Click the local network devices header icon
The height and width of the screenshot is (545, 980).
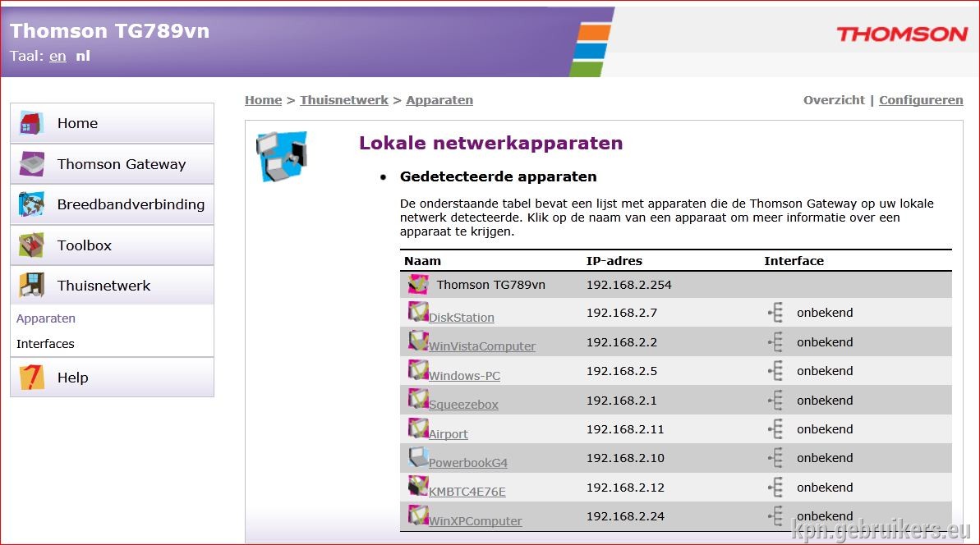[282, 156]
